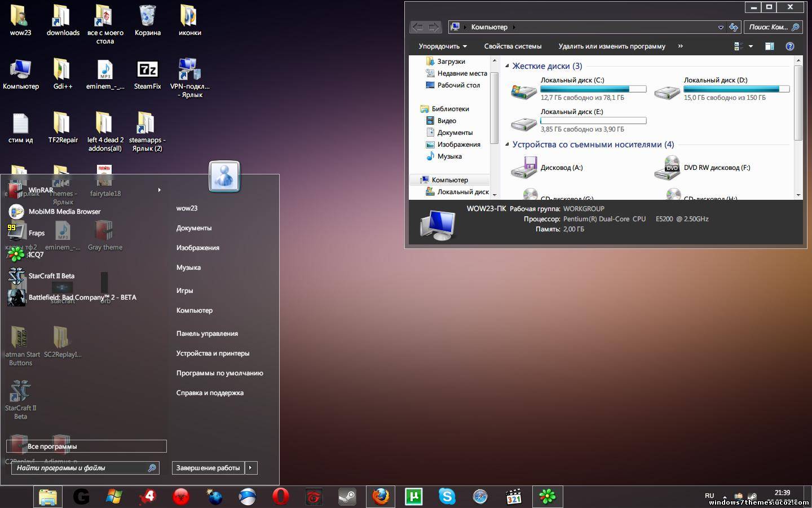
Task: Switch to ICQ flower taskbar icon
Action: (548, 497)
